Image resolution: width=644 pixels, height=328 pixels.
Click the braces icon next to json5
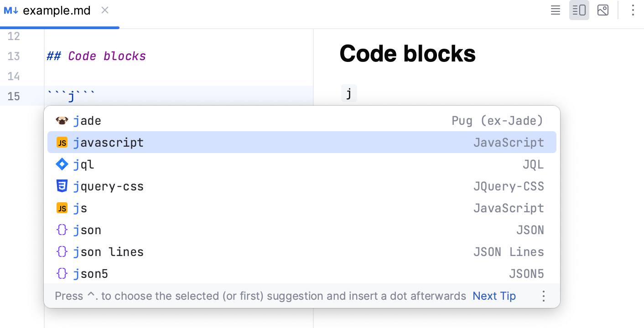[62, 273]
